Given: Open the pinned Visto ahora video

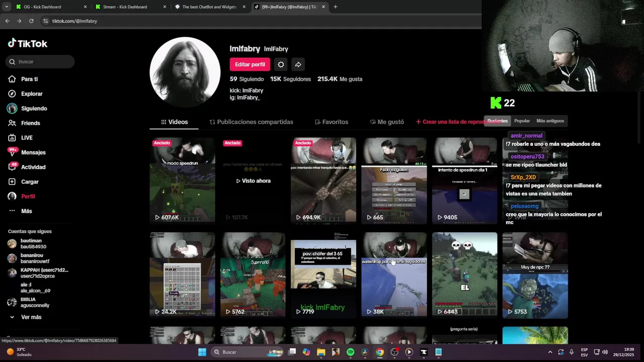Looking at the screenshot, I should [x=253, y=180].
